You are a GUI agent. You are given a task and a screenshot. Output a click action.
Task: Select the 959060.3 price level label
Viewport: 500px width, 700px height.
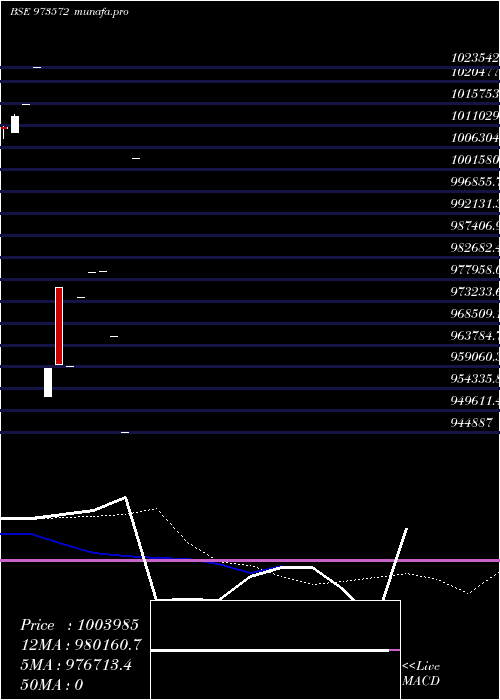(475, 357)
